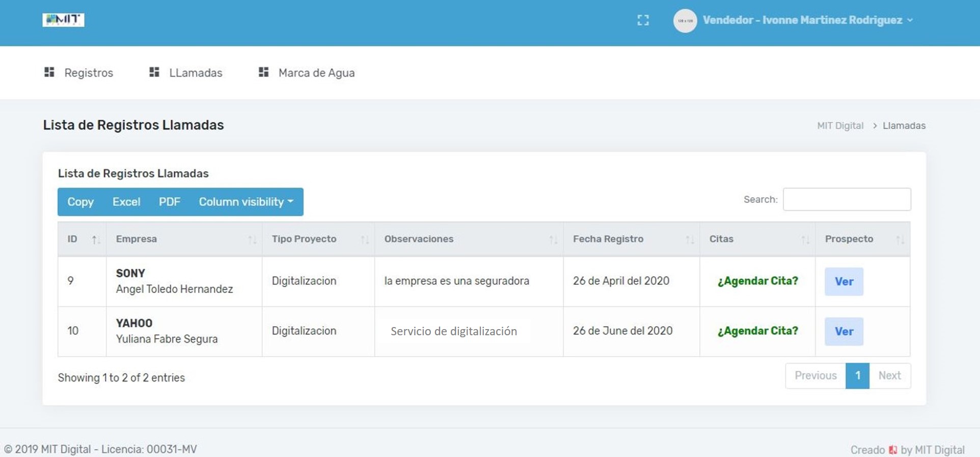
Task: Select page 1 in pagination
Action: point(858,375)
